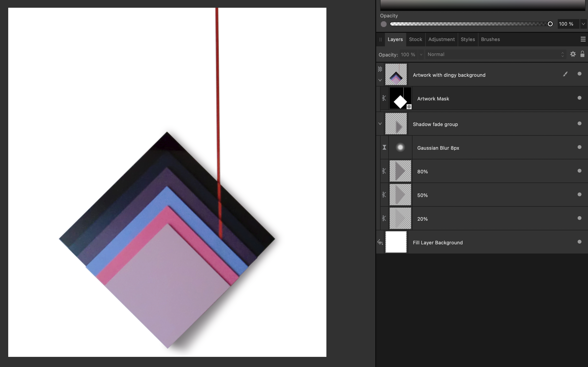Click the layer settings gear icon
This screenshot has height=367, width=588.
click(573, 54)
